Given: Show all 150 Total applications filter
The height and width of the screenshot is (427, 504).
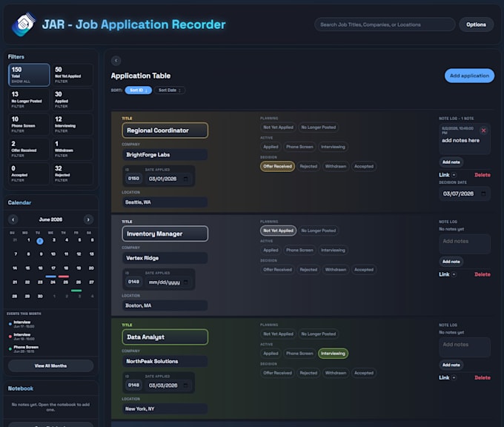Looking at the screenshot, I should click(x=29, y=75).
